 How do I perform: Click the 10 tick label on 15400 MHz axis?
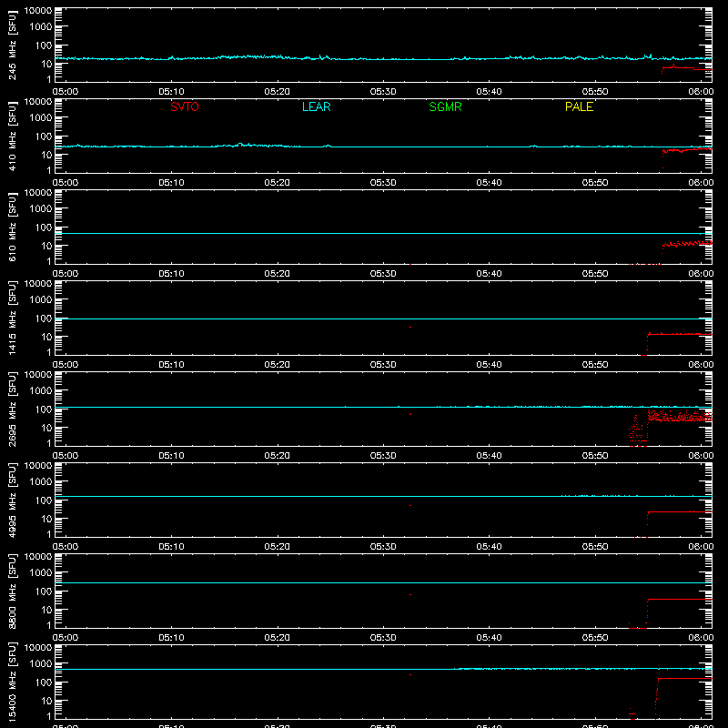coord(46,701)
